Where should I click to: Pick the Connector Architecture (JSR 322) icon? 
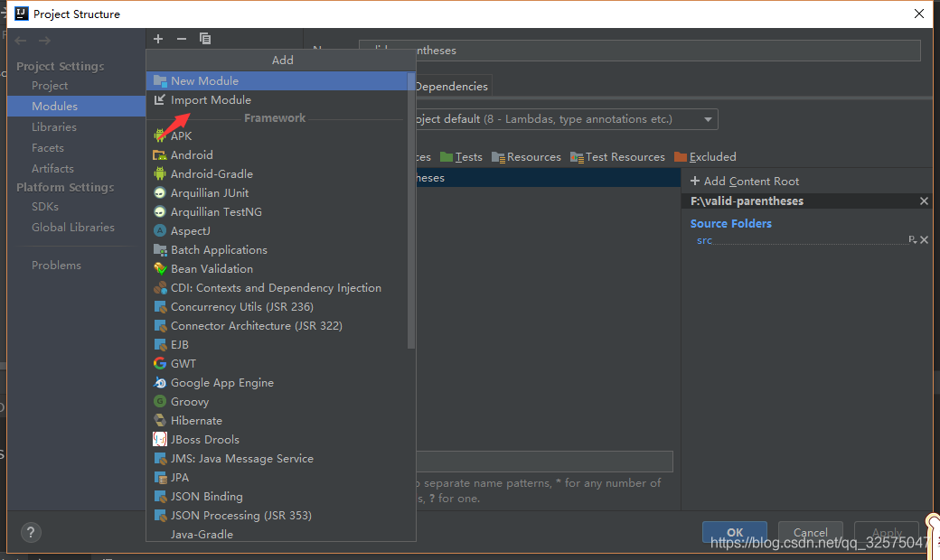(x=160, y=326)
